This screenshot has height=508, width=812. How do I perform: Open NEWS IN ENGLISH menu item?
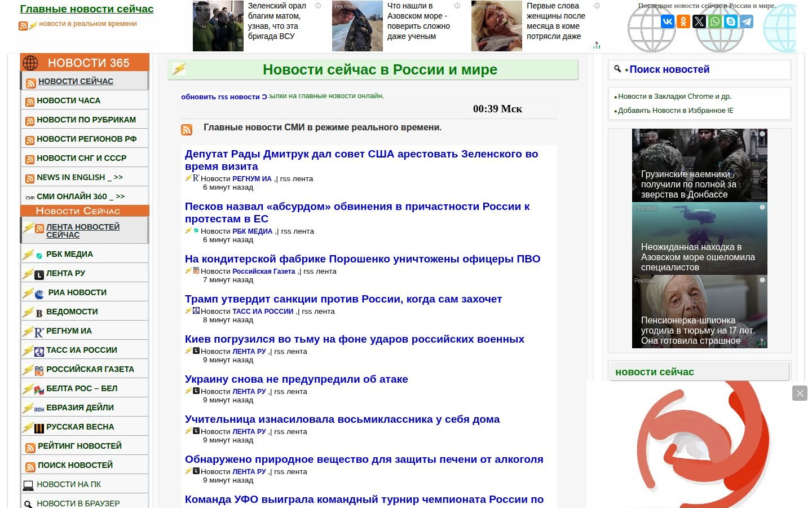pos(80,177)
